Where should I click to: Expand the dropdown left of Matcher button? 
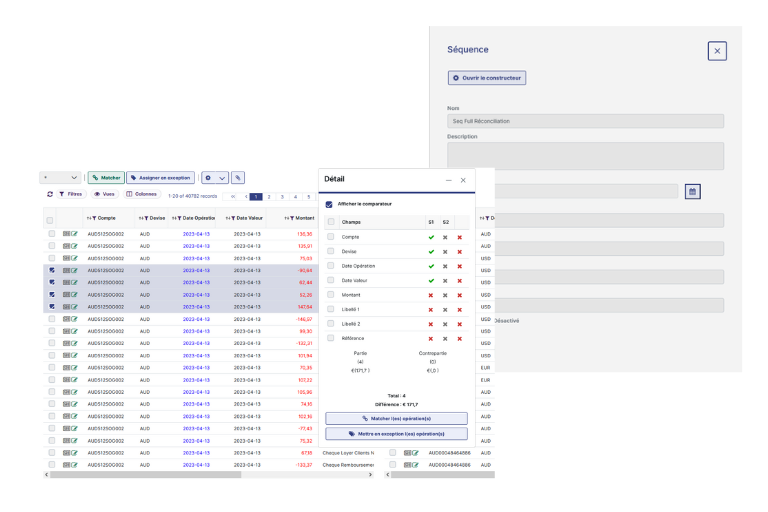tap(60, 178)
